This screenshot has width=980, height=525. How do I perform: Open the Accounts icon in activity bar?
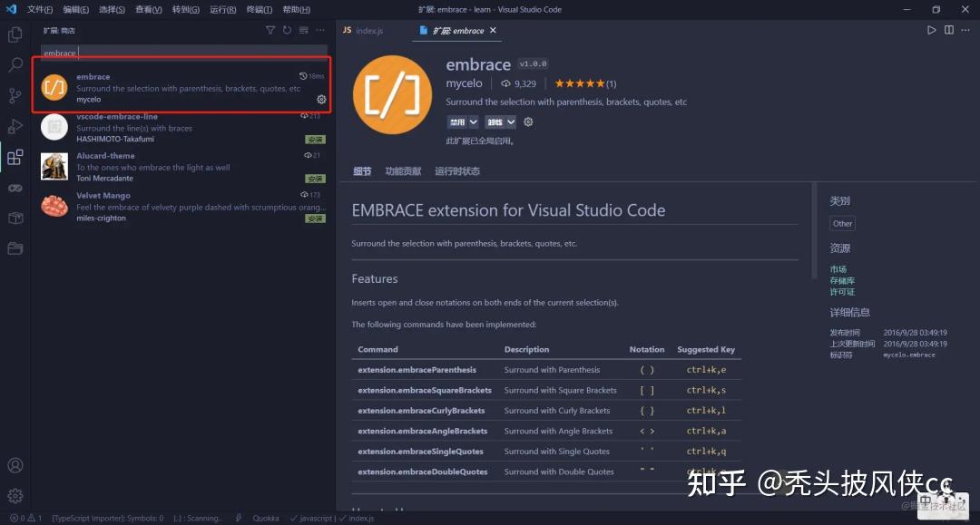[15, 466]
